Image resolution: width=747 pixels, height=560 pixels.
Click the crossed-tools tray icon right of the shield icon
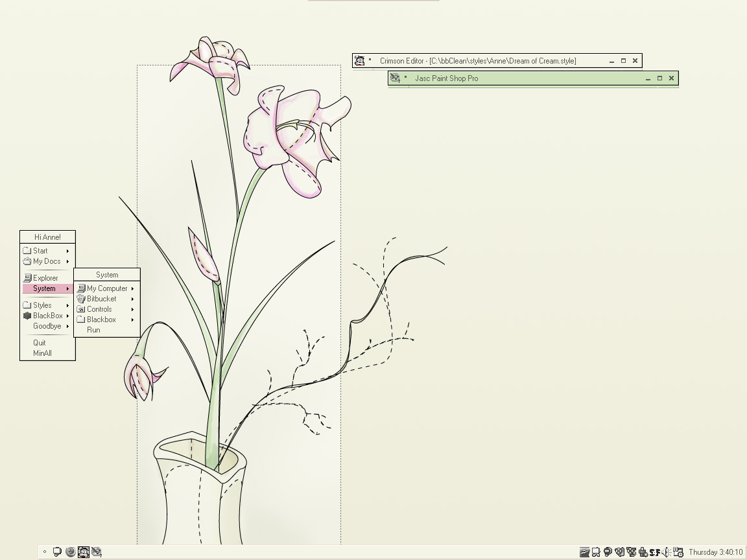click(632, 552)
